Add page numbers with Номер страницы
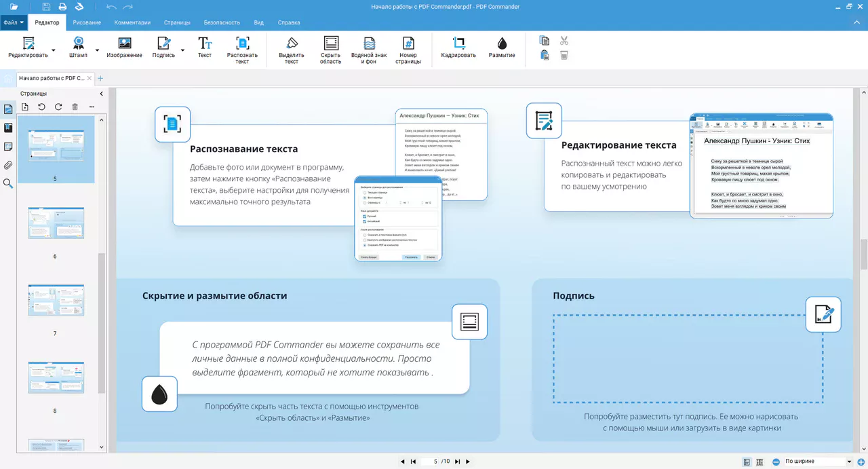The height and width of the screenshot is (469, 868). click(x=408, y=50)
